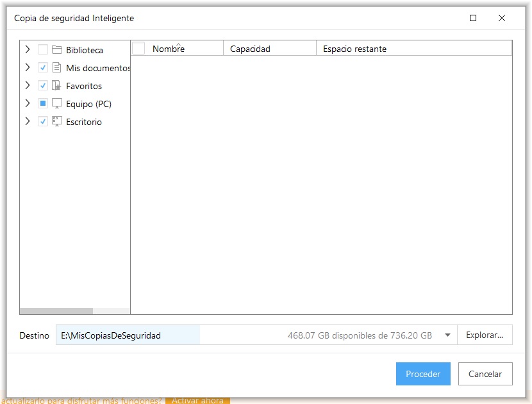Uncheck the Mis documentos checkbox
The width and height of the screenshot is (532, 404).
(43, 68)
